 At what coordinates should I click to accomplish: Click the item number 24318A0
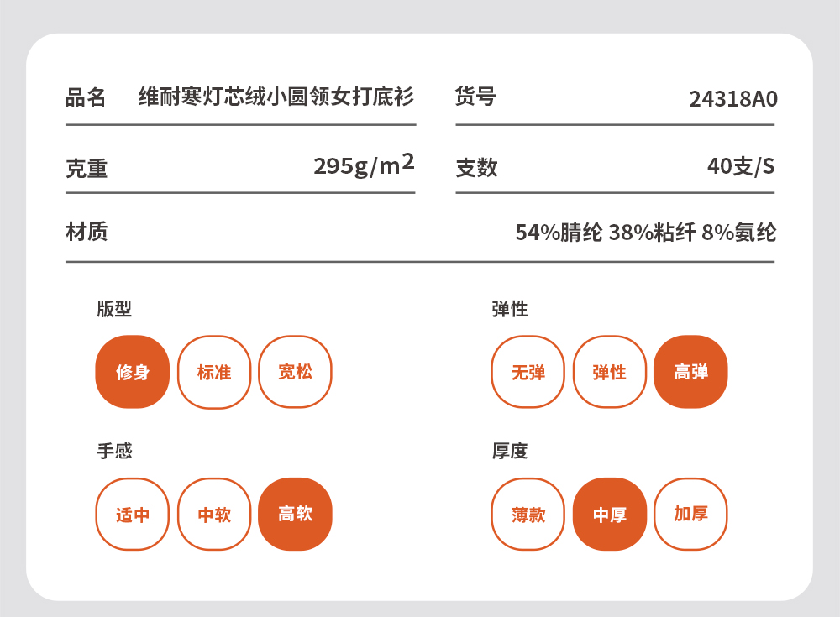[x=733, y=99]
